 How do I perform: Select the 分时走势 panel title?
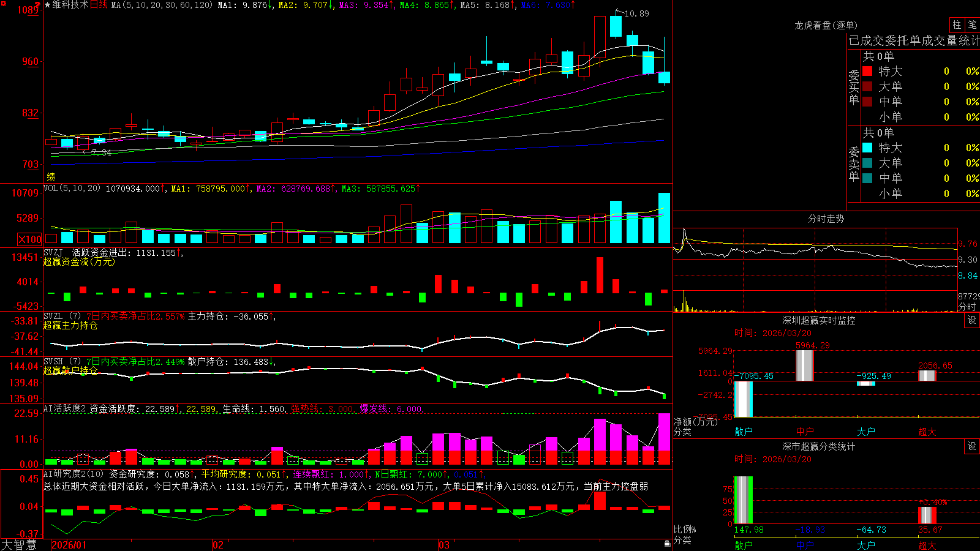(x=826, y=219)
